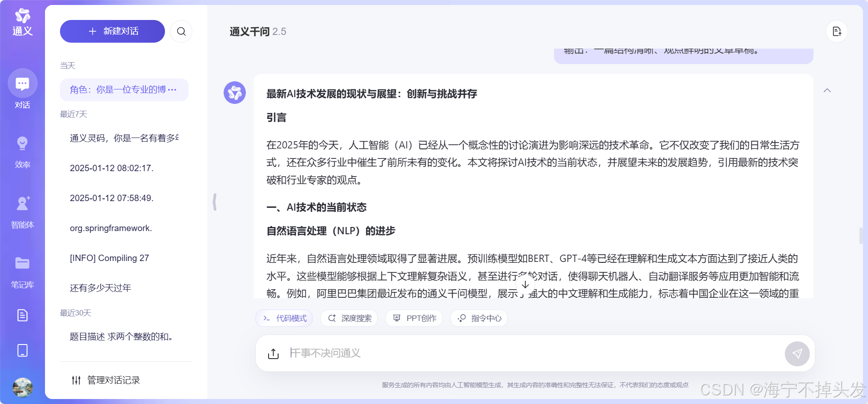
Task: Open the 对话 chat section
Action: tap(22, 89)
